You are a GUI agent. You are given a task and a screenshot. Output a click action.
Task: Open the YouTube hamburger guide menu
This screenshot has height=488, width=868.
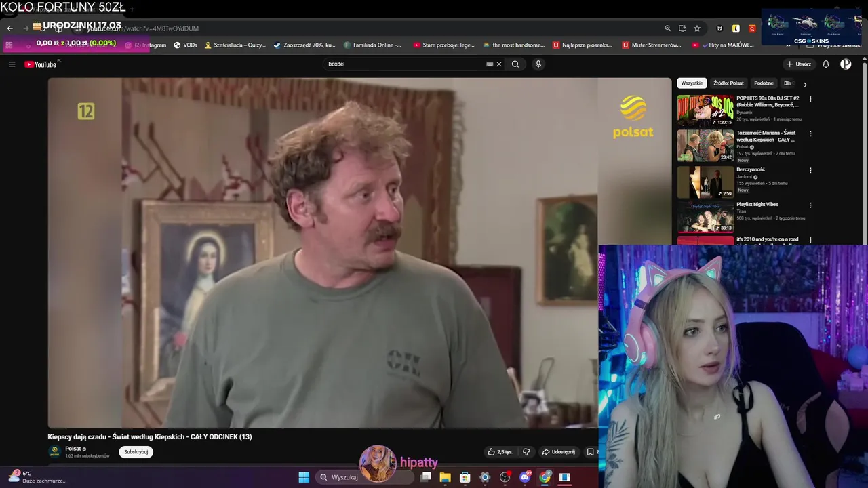point(12,64)
